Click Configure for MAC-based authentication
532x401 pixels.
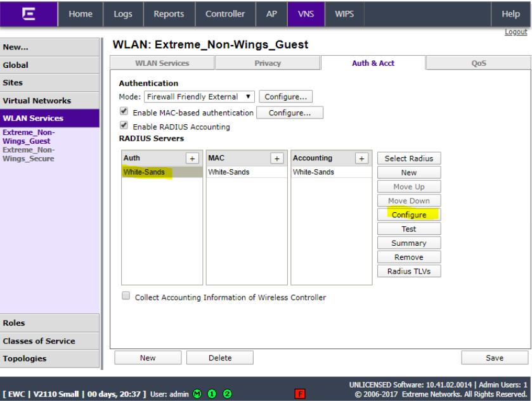[290, 113]
